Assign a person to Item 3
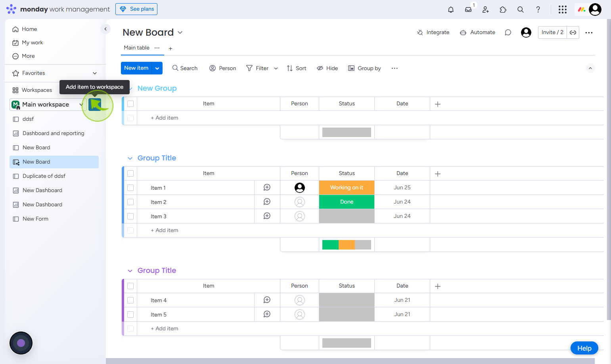This screenshot has height=364, width=611. (300, 216)
